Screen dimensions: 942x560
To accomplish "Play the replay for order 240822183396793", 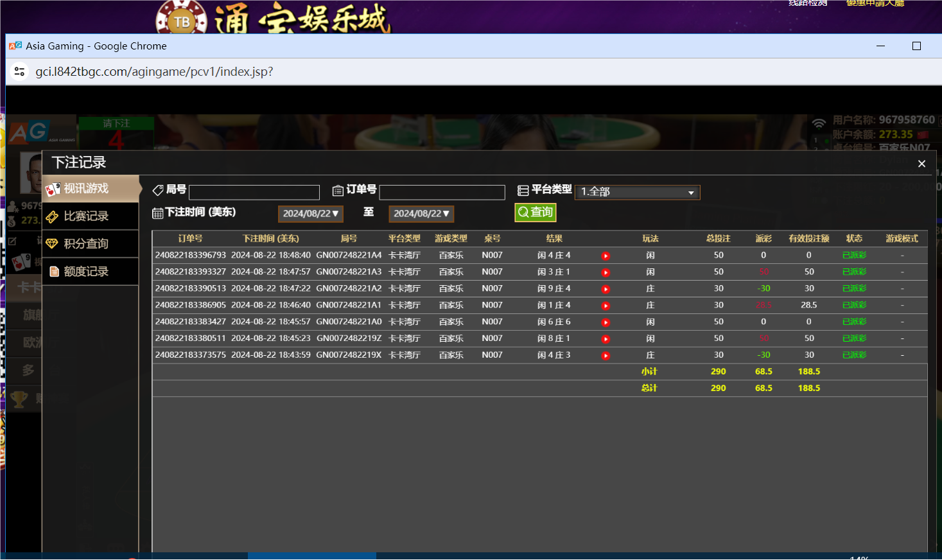I will point(605,255).
